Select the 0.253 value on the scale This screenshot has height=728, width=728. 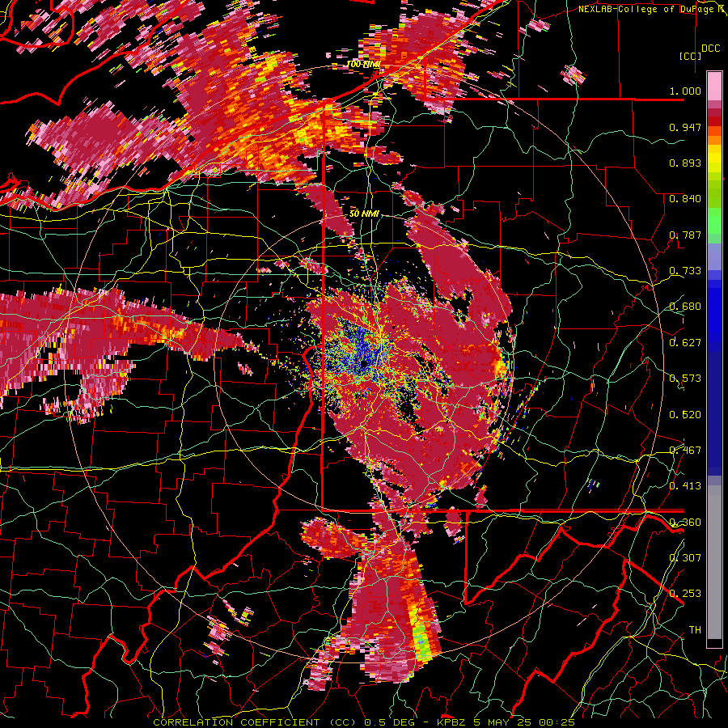685,594
